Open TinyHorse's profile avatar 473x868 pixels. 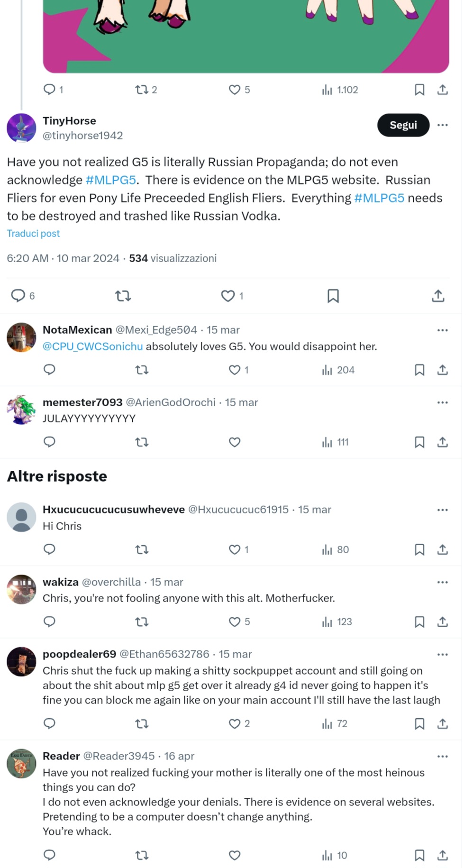(x=21, y=128)
